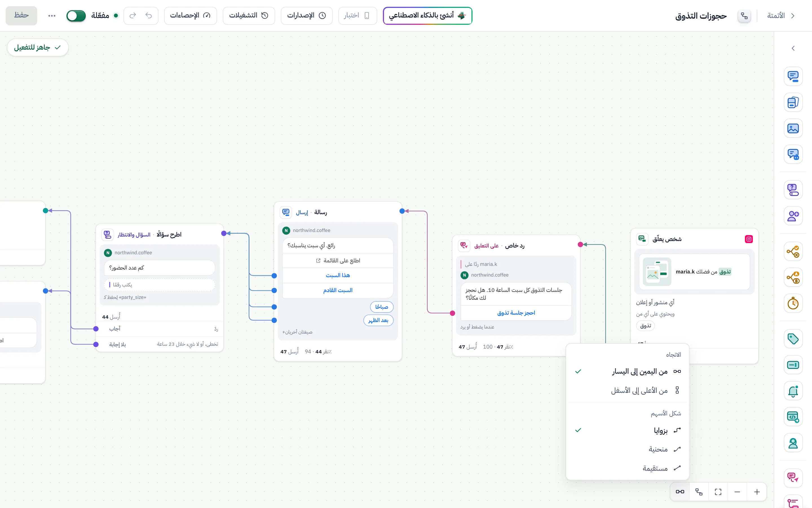
Task: Fit the flow to screen
Action: 718,492
